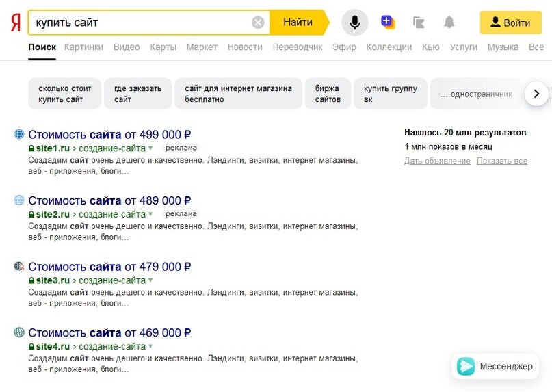Select suggestion "… одностраничник"
This screenshot has width=552, height=392.
(x=476, y=94)
